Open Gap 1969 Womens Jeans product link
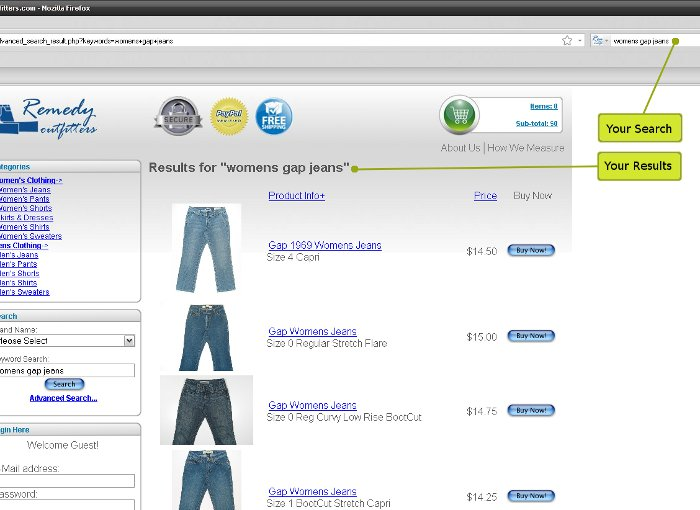Image resolution: width=700 pixels, height=510 pixels. coord(325,245)
